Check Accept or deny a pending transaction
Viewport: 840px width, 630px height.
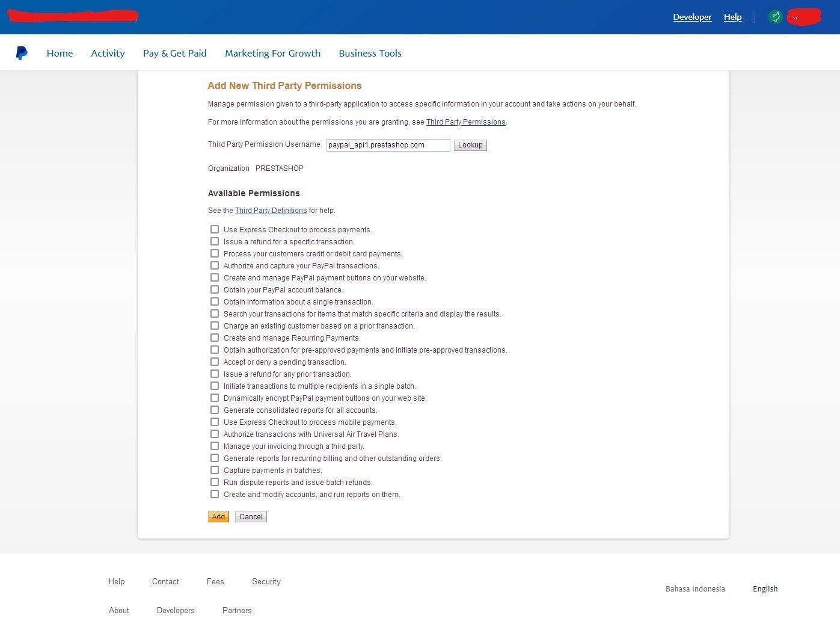pyautogui.click(x=215, y=362)
